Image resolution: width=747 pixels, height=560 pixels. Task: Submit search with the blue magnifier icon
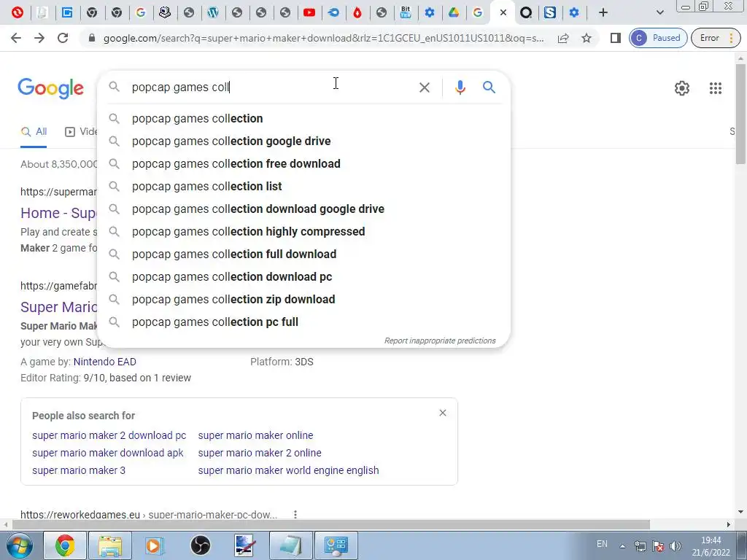489,87
